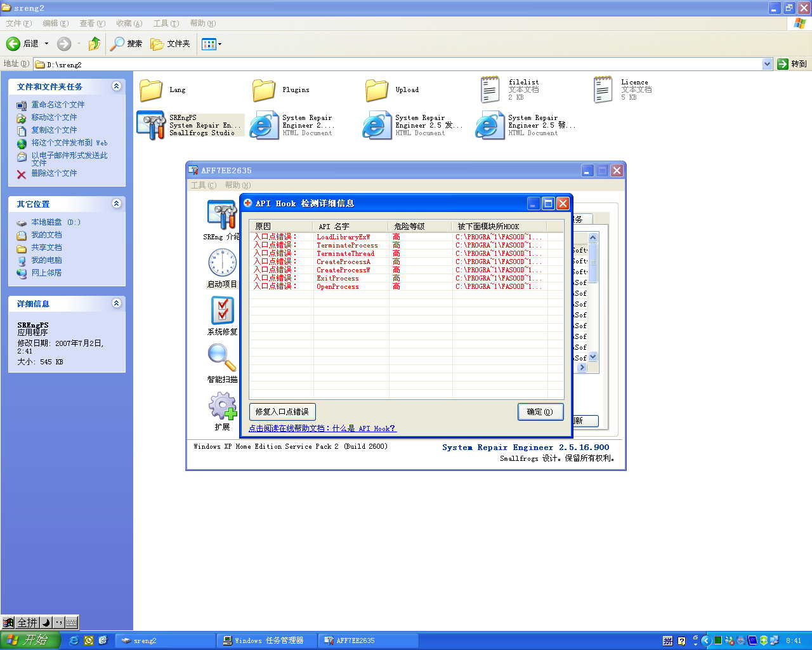This screenshot has height=650, width=812.
Task: Open the 文件(F) menu
Action: pos(18,23)
